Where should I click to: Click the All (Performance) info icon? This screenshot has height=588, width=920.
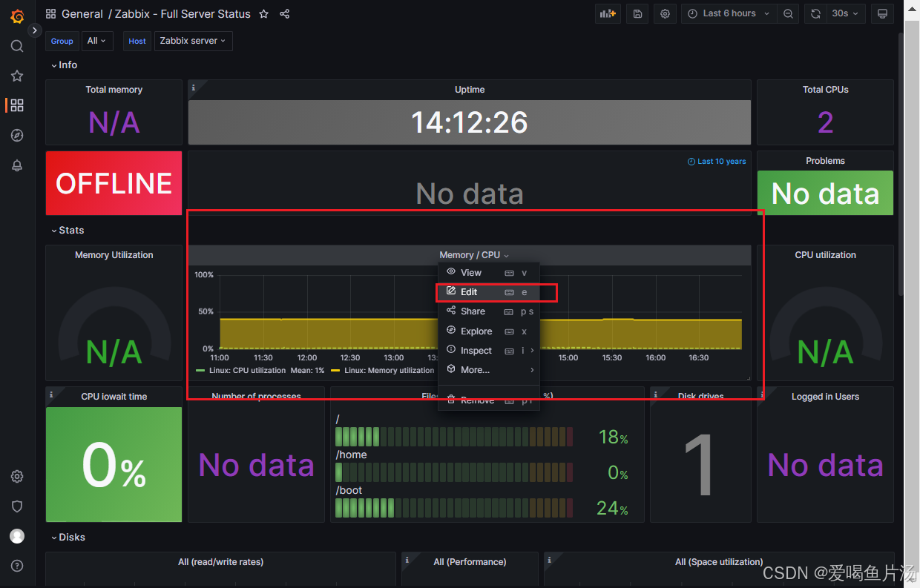(407, 560)
